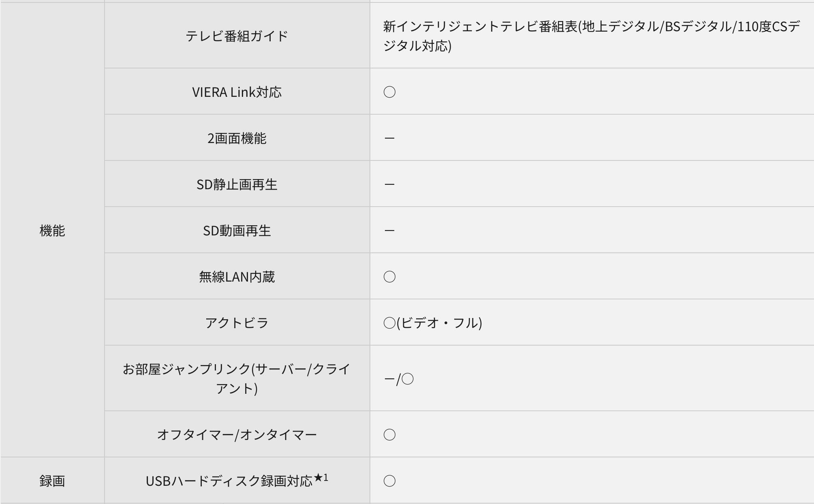Image resolution: width=814 pixels, height=504 pixels.
Task: Click the アクトビラ row label
Action: (x=237, y=323)
